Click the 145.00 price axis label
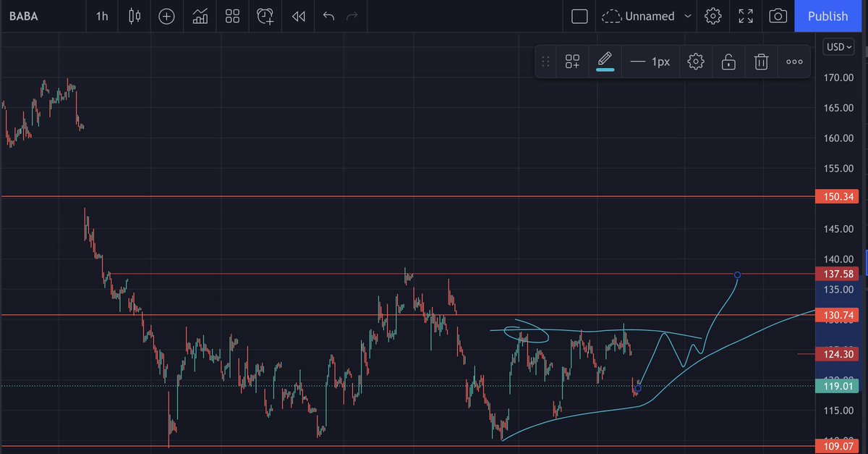This screenshot has height=454, width=868. pos(839,229)
